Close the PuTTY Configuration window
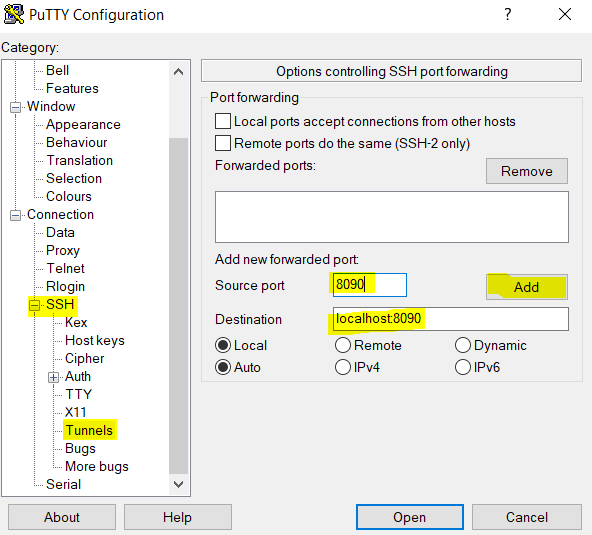This screenshot has height=535, width=592. pos(565,14)
